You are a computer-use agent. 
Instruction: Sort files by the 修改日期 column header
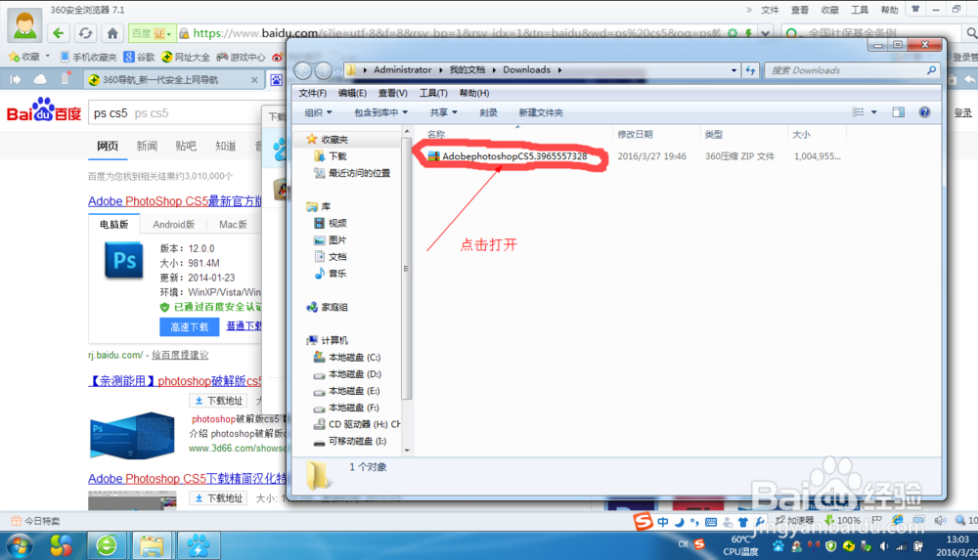tap(636, 134)
